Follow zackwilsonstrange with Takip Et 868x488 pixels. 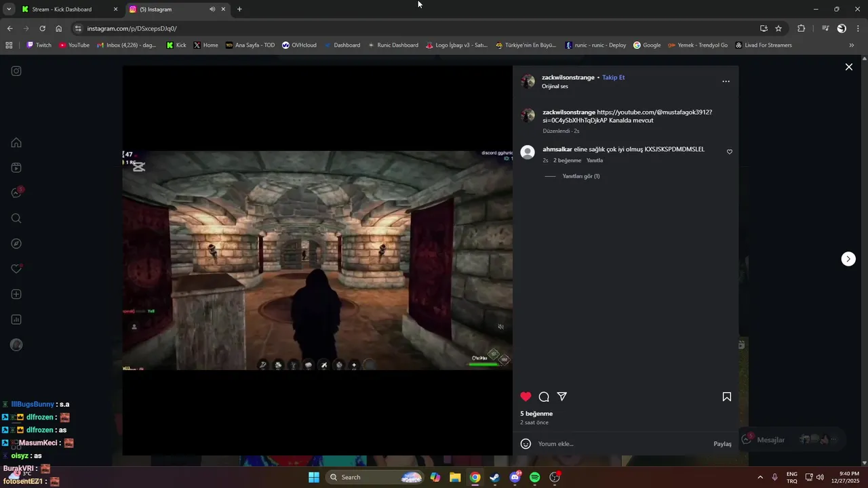pos(614,77)
